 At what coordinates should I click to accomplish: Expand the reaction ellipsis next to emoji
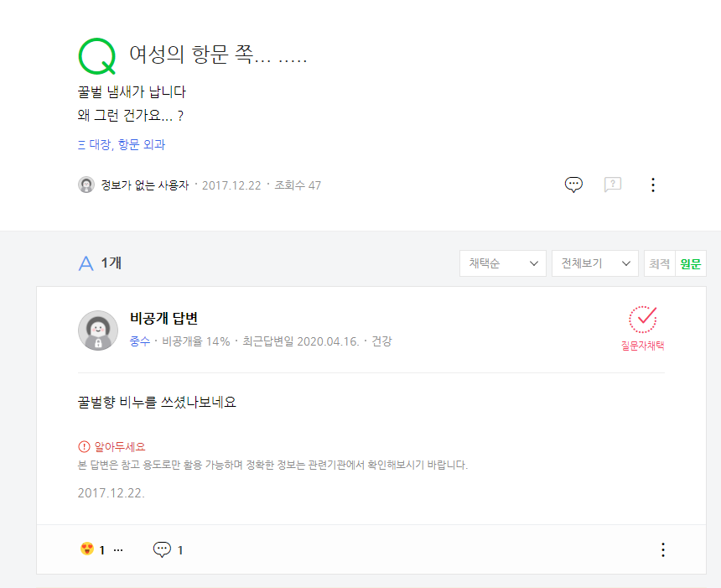[118, 549]
